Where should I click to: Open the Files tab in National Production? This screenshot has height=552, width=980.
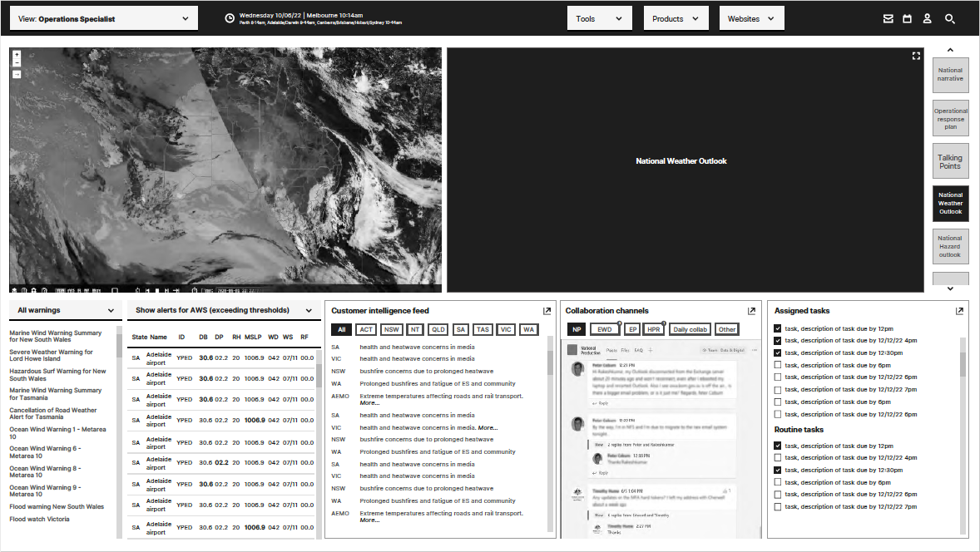click(x=625, y=350)
